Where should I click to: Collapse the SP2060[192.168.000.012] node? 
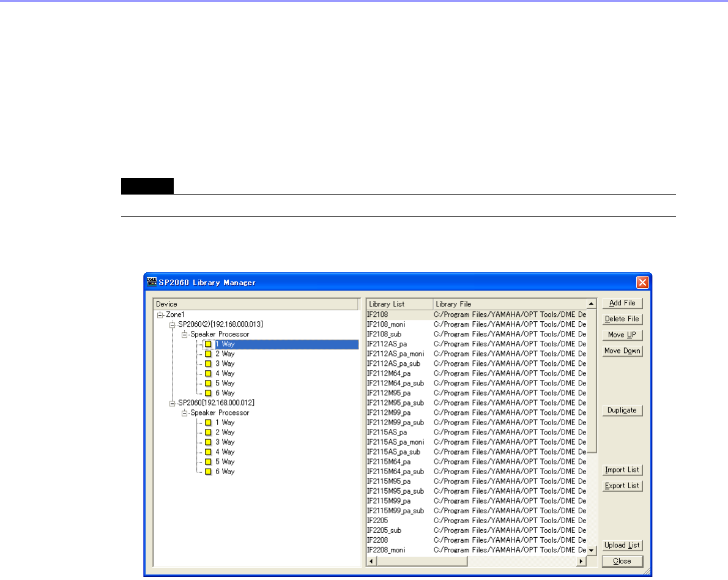click(173, 403)
